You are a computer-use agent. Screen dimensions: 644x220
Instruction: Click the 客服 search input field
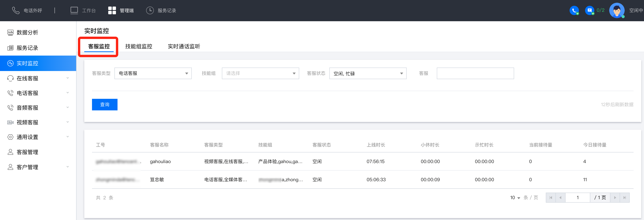point(475,73)
